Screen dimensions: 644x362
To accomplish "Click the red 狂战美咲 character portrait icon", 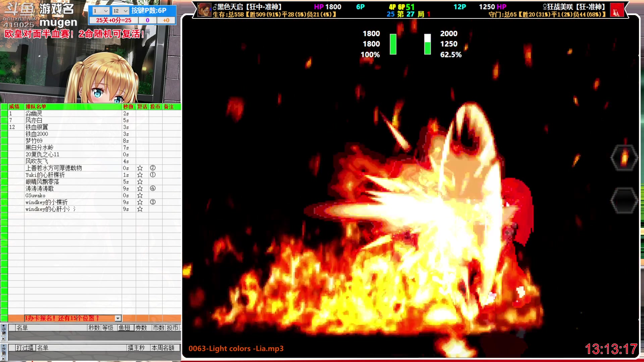I will (616, 10).
